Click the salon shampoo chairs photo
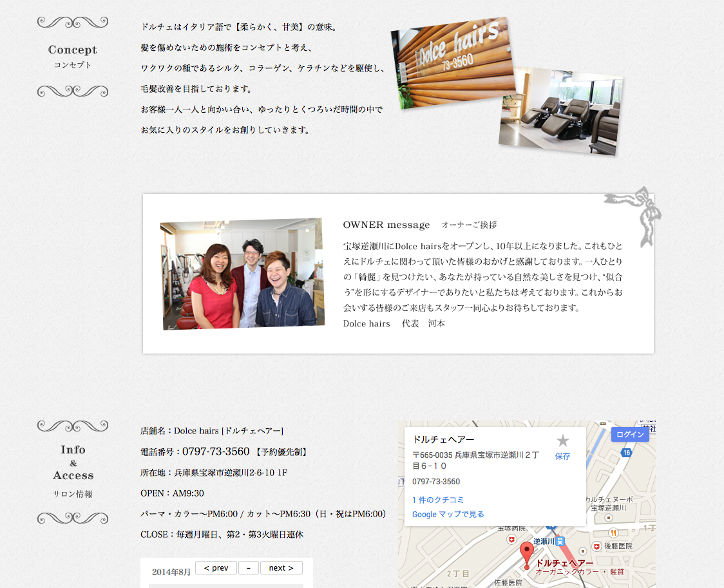724x588 pixels. 560,111
